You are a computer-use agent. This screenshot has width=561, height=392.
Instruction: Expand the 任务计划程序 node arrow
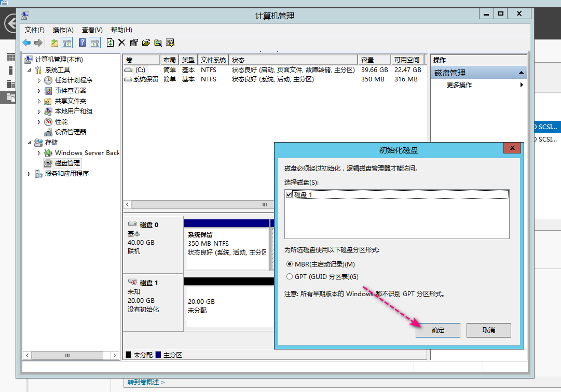click(39, 80)
